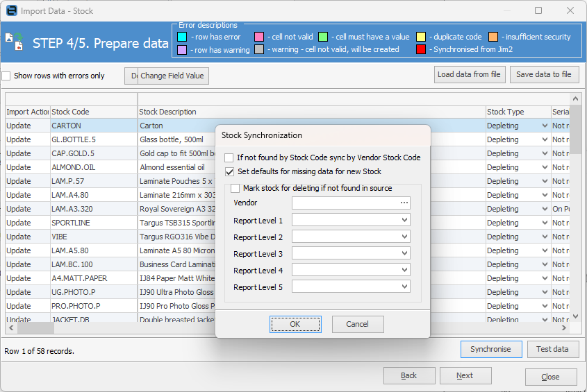587x392 pixels.
Task: Select the A4.MATT.PAPER stock code cell
Action: point(94,278)
